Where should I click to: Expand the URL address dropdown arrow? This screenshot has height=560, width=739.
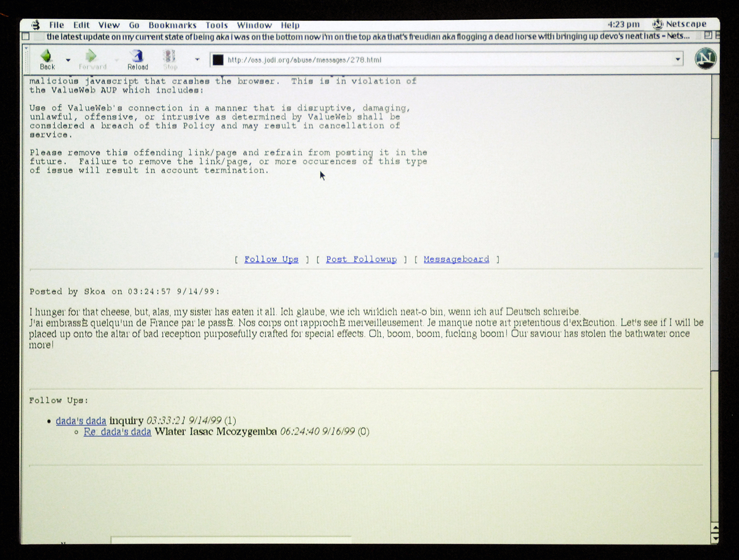pos(678,59)
